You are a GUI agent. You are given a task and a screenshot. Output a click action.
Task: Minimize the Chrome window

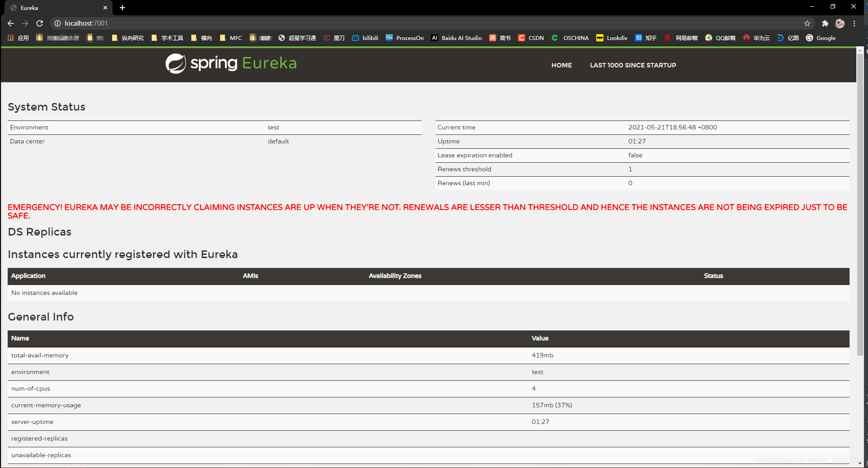point(812,7)
